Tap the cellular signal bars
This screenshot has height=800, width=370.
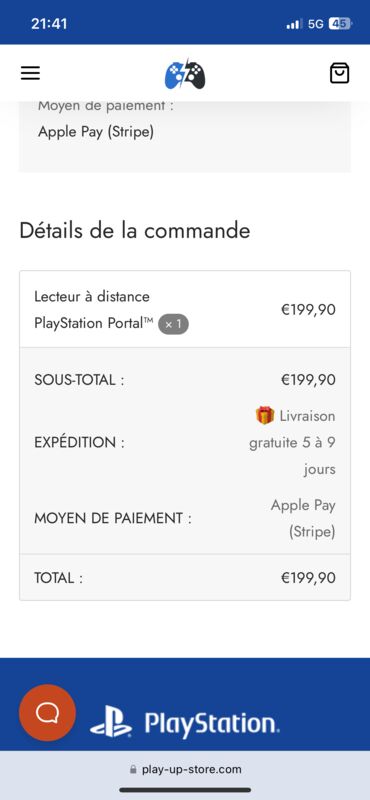(x=293, y=24)
